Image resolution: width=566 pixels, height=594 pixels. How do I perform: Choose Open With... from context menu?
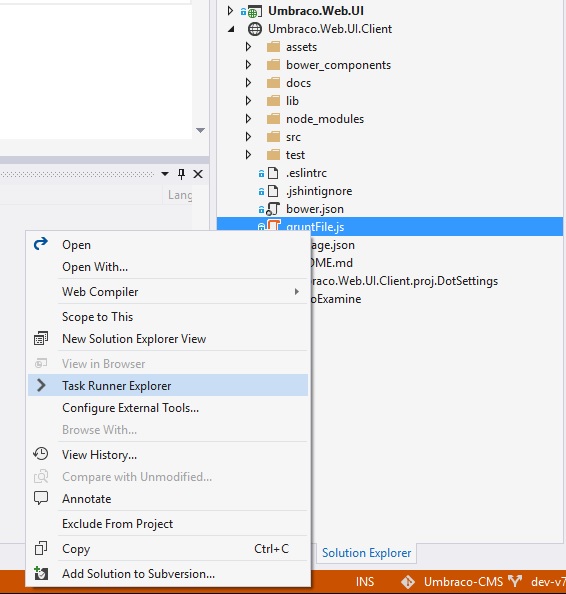(167, 267)
